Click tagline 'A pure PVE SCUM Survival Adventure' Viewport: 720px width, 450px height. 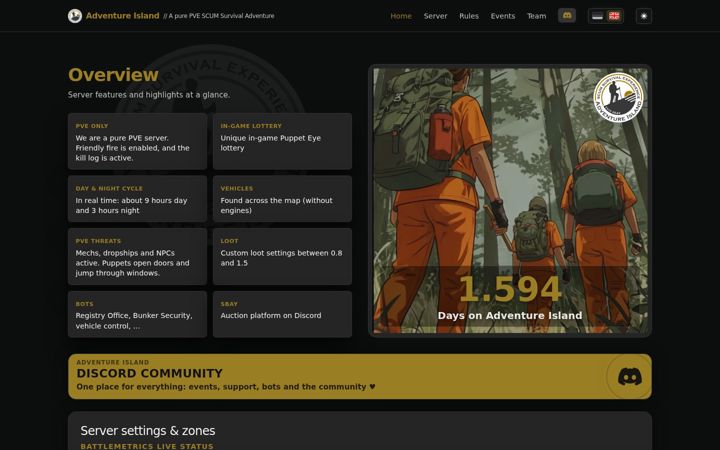point(221,16)
